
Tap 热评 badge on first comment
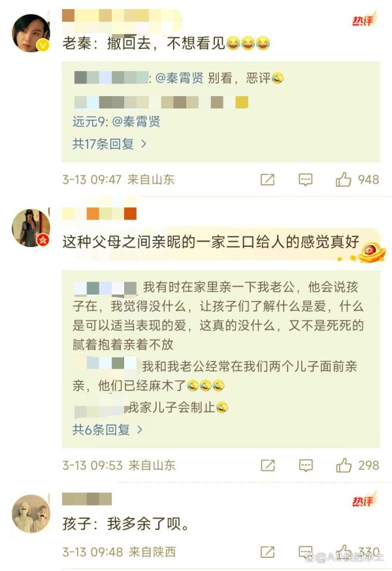[x=363, y=20]
